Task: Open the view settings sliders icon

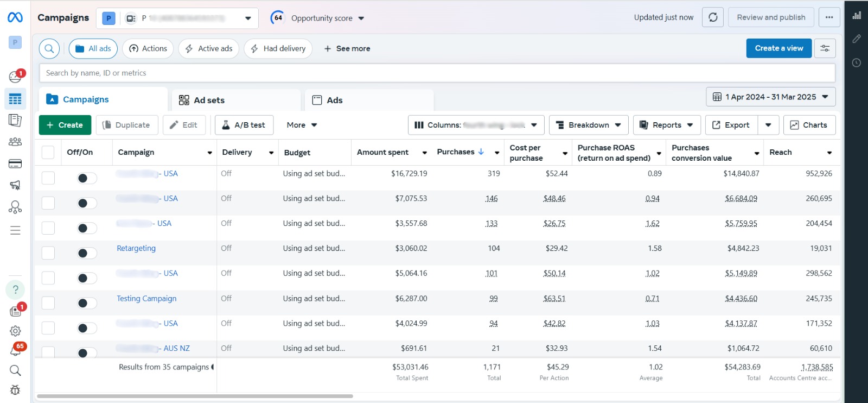Action: click(x=825, y=48)
